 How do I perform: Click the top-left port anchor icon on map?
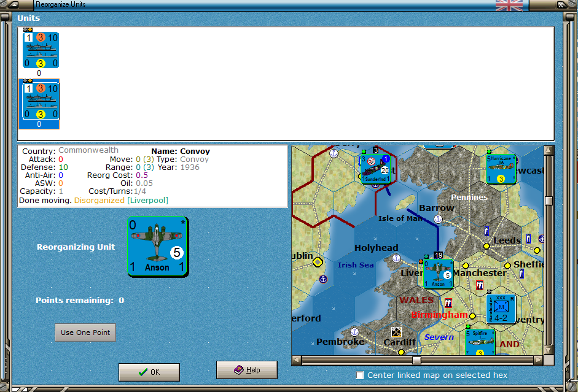334,153
